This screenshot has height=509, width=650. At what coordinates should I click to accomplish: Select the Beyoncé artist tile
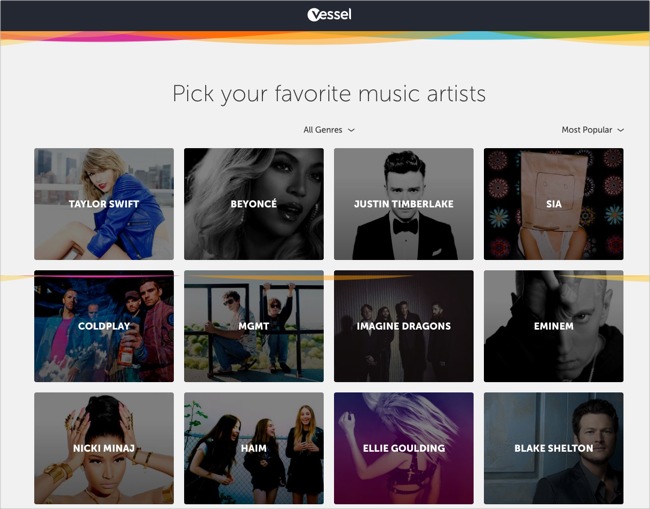click(254, 204)
